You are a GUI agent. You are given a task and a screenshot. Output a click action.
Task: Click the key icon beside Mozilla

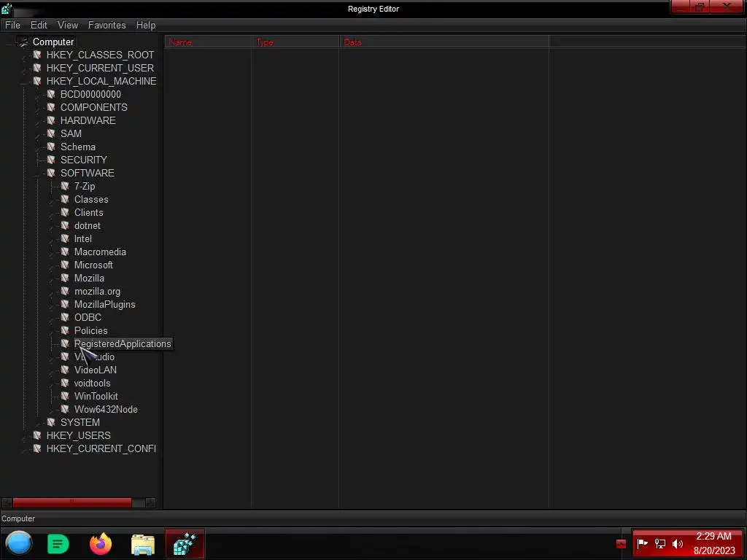click(x=65, y=278)
